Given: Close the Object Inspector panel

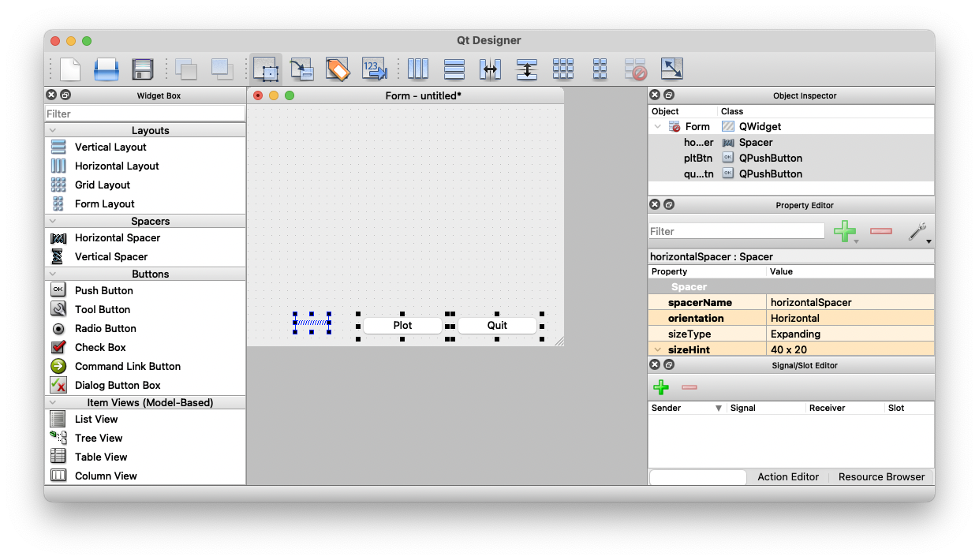Looking at the screenshot, I should click(x=654, y=95).
